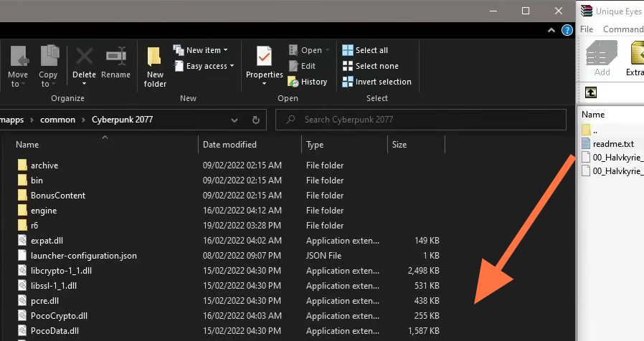Click the WinRAR Add archive icon
The height and width of the screenshot is (341, 644).
tap(602, 53)
